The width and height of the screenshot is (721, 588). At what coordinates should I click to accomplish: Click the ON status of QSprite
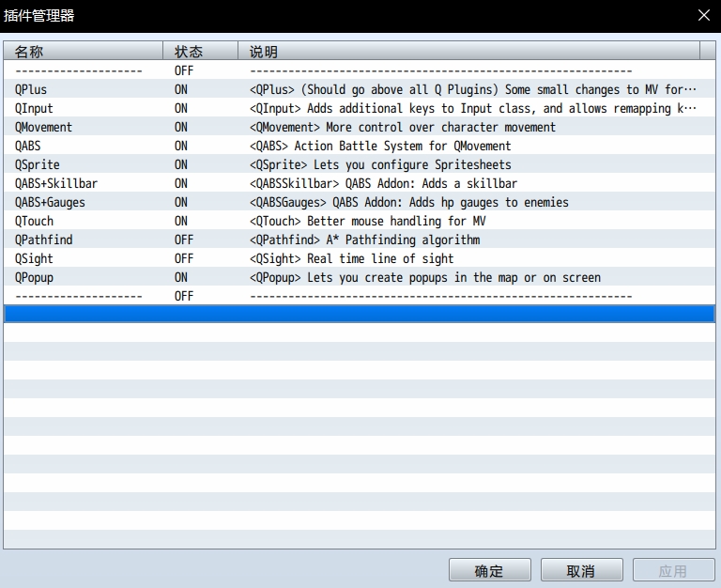(180, 164)
